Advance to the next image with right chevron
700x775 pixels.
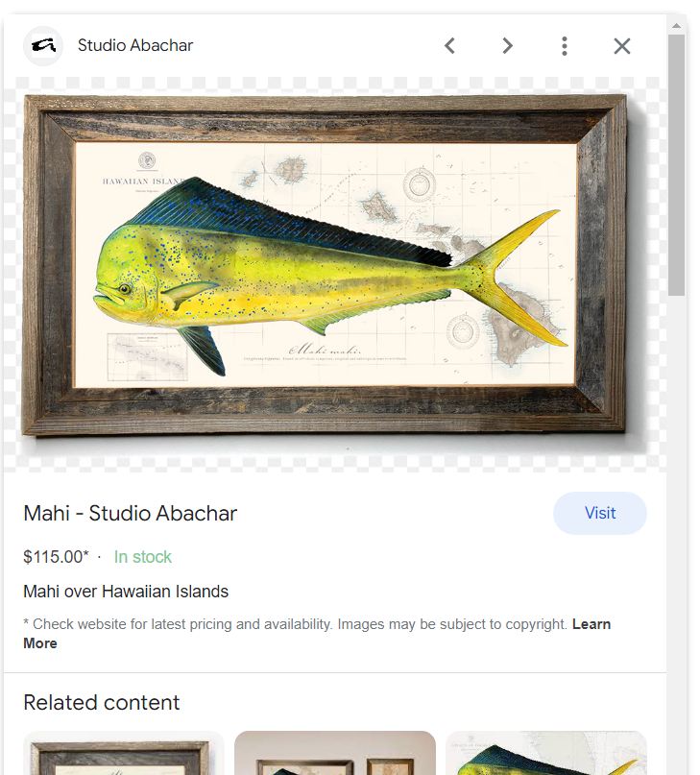(x=507, y=46)
